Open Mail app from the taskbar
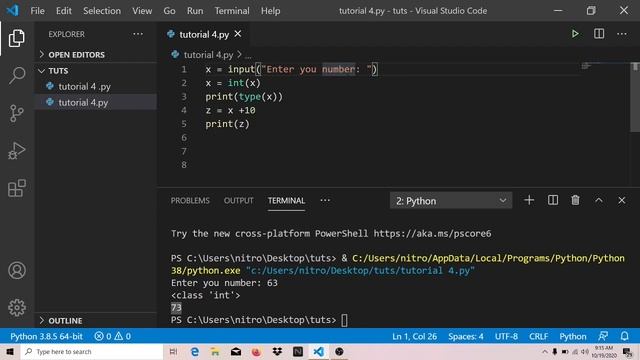 coord(236,352)
